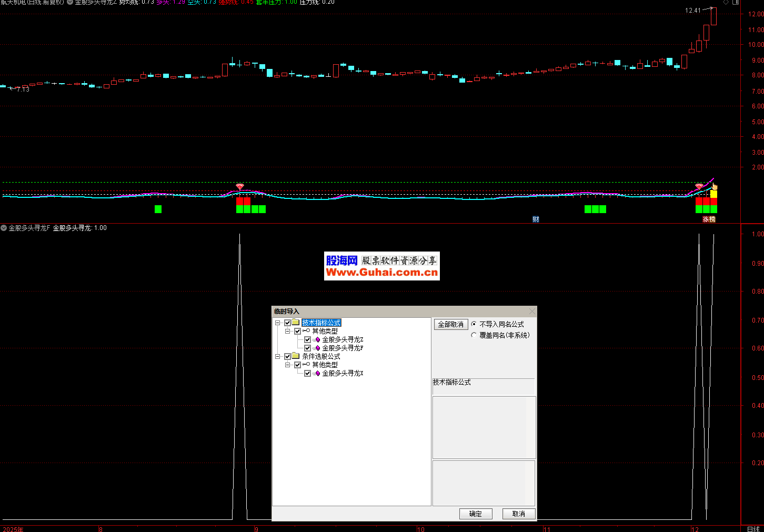
Task: Collapse the 技术指标公式 tree node
Action: coord(278,323)
